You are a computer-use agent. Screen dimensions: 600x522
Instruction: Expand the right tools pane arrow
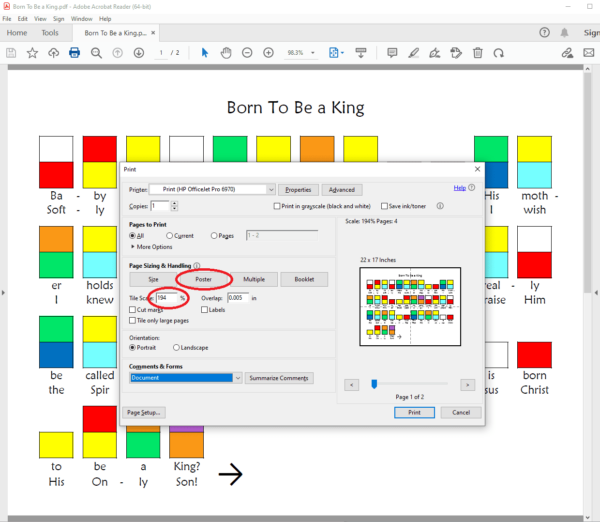pyautogui.click(x=596, y=293)
